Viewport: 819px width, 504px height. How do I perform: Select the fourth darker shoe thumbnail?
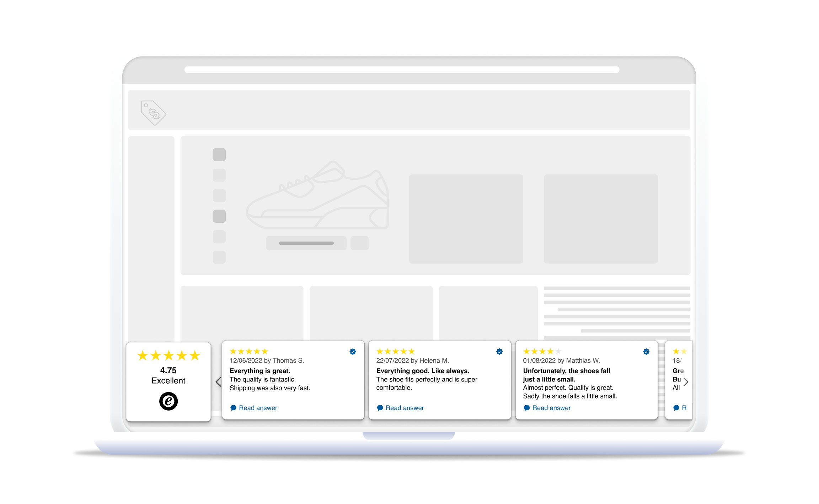[x=219, y=216]
